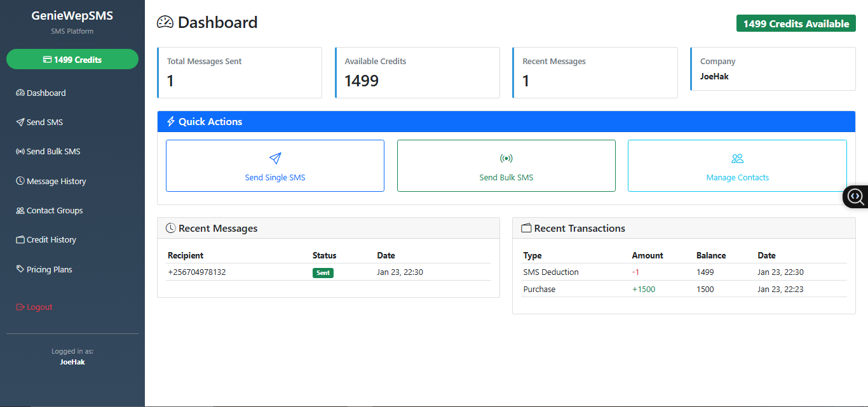Click the Available Credits stat card

(417, 72)
